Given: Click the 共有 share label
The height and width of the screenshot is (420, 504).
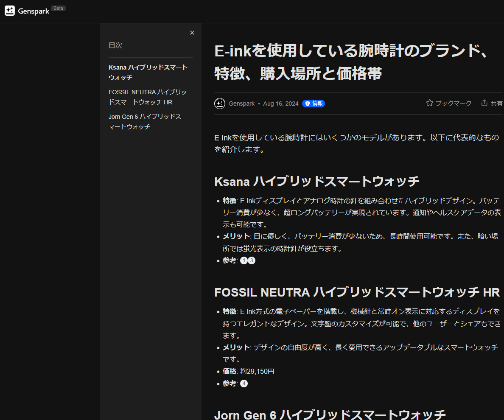Looking at the screenshot, I should tap(496, 104).
